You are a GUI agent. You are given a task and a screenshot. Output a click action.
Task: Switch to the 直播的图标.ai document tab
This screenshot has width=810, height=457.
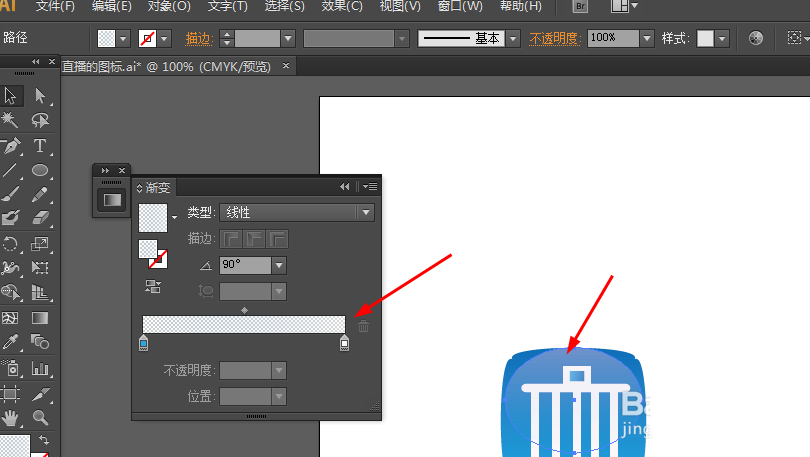tap(166, 67)
